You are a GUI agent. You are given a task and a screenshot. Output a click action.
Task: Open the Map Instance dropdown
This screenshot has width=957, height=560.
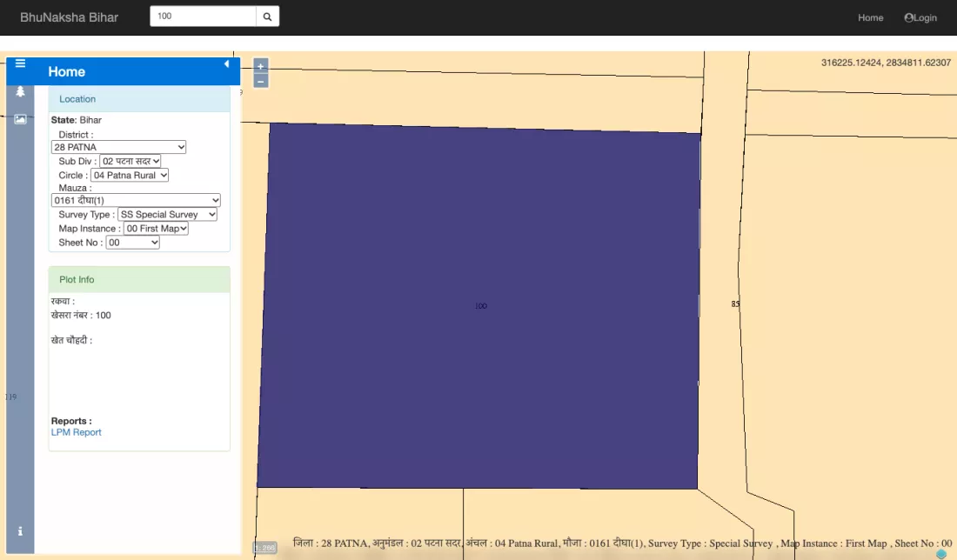pyautogui.click(x=156, y=228)
